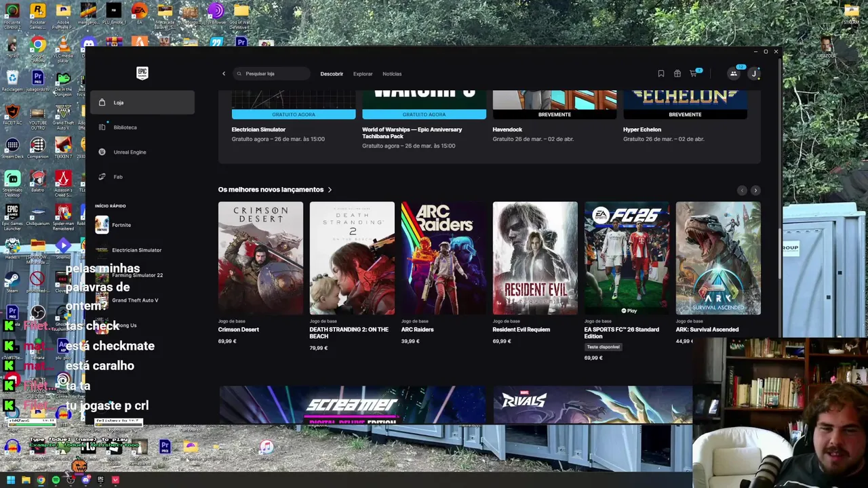The height and width of the screenshot is (488, 868).
Task: Open Death Stranding 2 game card
Action: 352,258
